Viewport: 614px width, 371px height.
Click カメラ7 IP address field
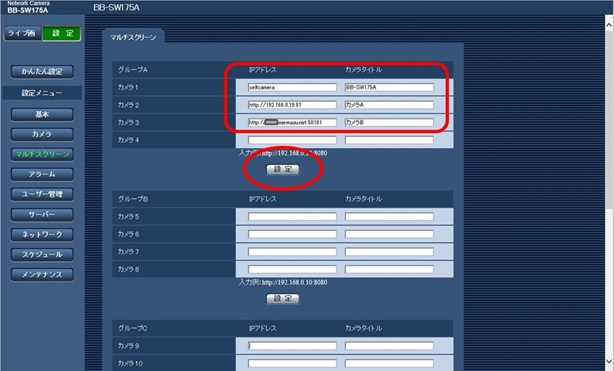pos(292,252)
